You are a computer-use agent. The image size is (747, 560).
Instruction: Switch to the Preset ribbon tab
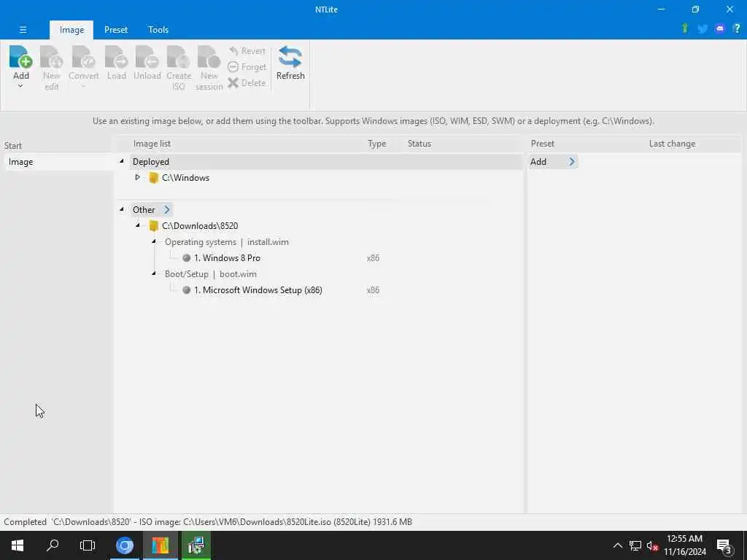pos(116,29)
